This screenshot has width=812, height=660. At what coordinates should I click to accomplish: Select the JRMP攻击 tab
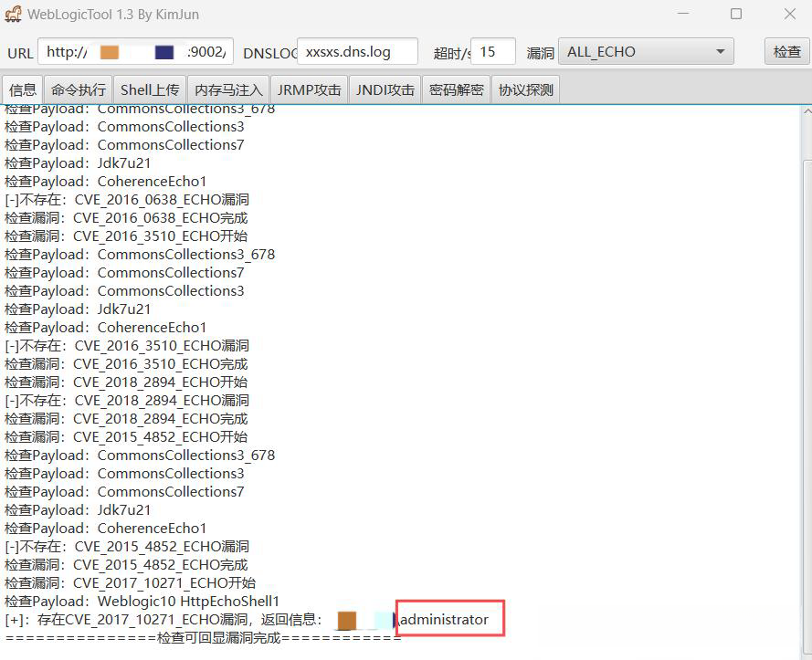pyautogui.click(x=309, y=90)
